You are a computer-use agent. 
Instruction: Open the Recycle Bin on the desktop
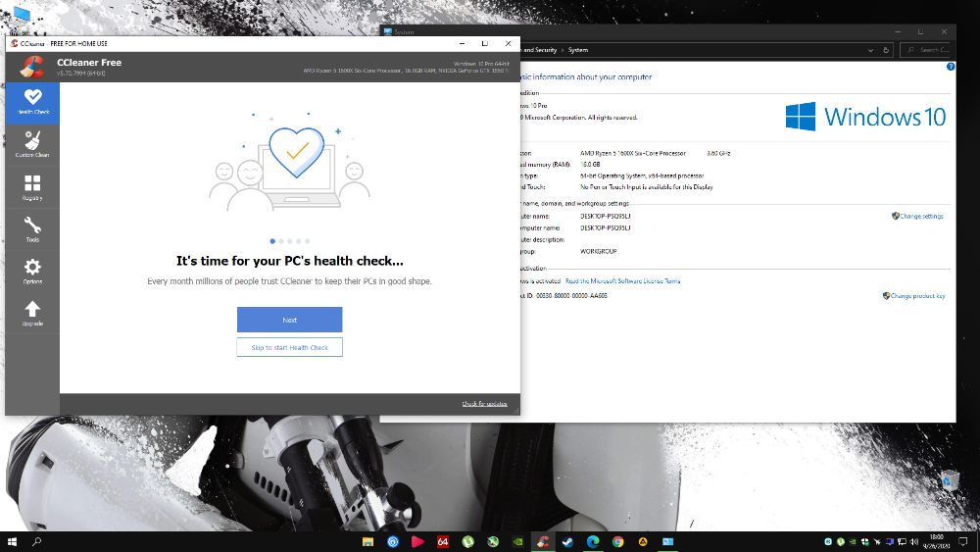(x=950, y=486)
